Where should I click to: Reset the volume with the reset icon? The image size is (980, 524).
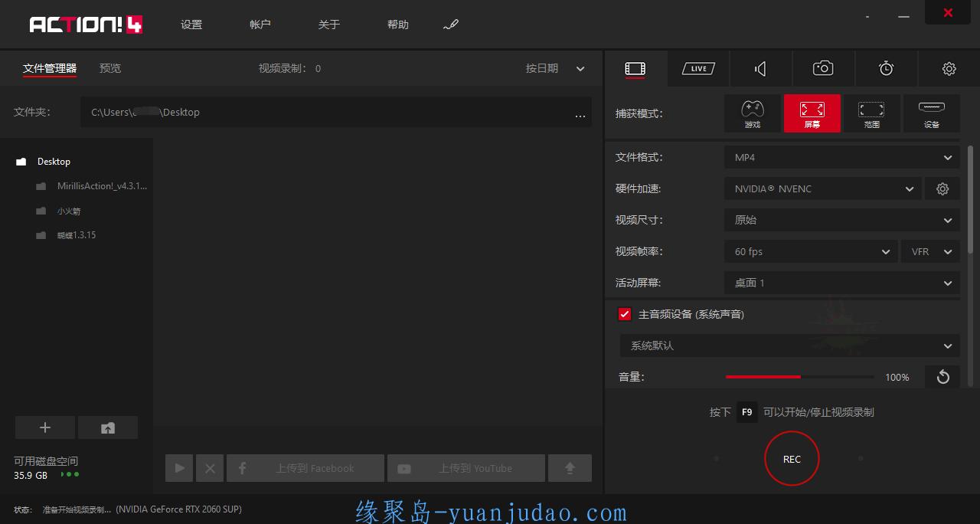[942, 377]
